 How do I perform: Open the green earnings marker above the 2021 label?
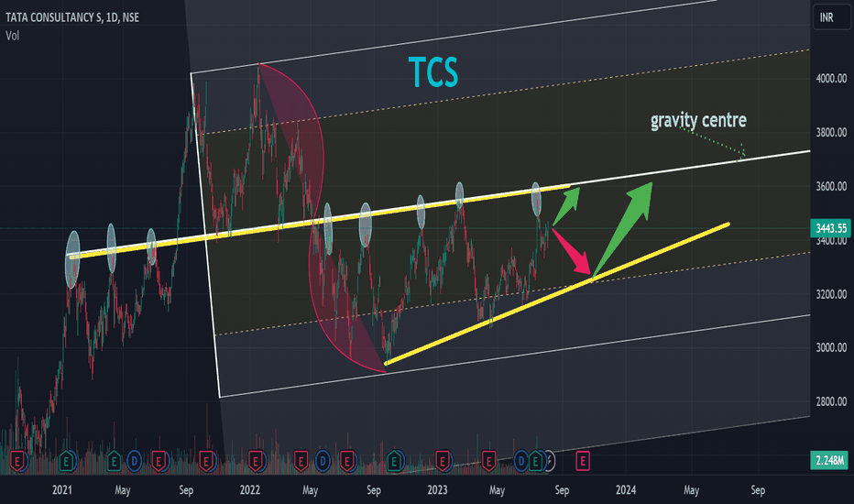click(67, 462)
